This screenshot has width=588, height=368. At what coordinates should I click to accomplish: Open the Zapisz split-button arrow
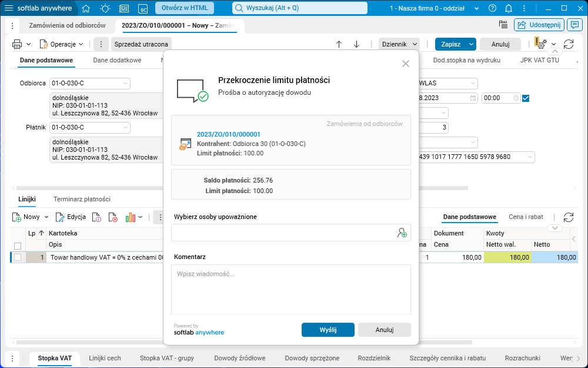(x=472, y=44)
